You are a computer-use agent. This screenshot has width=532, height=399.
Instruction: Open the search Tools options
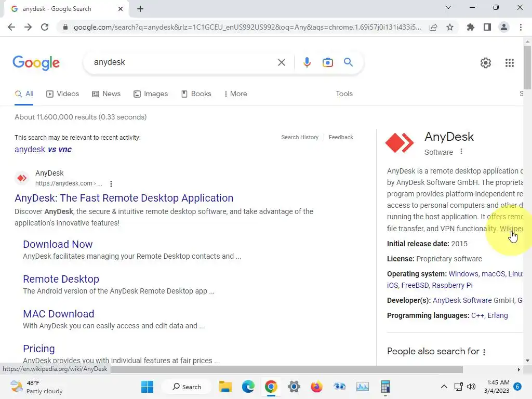(x=344, y=94)
